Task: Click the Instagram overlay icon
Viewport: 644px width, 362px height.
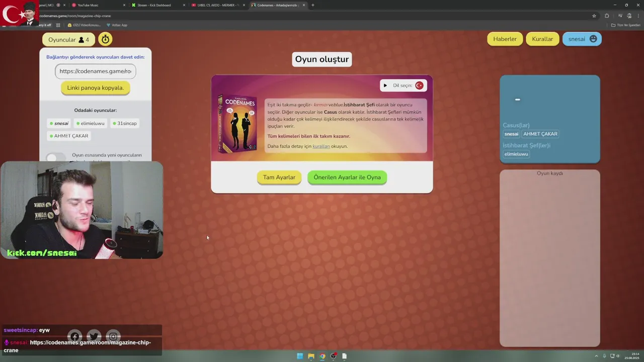Action: click(113, 337)
